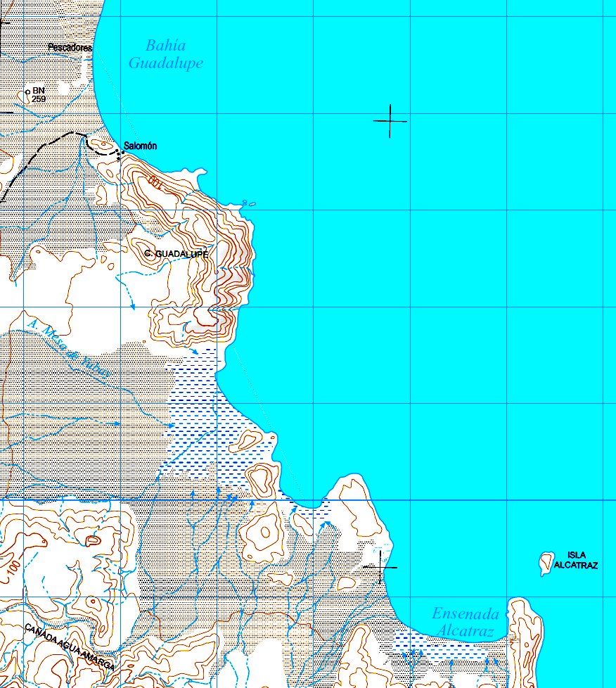Image resolution: width=616 pixels, height=688 pixels.
Task: Click the white salt flat west of Guadalupe
Action: (94, 302)
